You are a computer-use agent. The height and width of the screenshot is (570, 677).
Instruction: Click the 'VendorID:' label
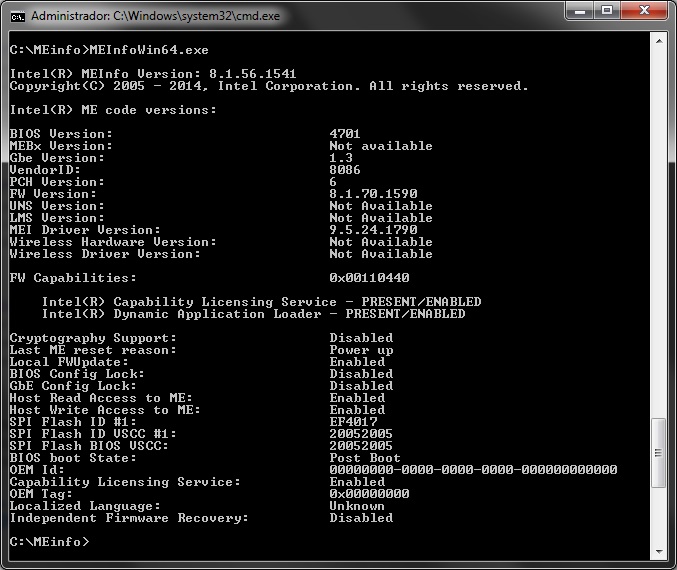(45, 170)
